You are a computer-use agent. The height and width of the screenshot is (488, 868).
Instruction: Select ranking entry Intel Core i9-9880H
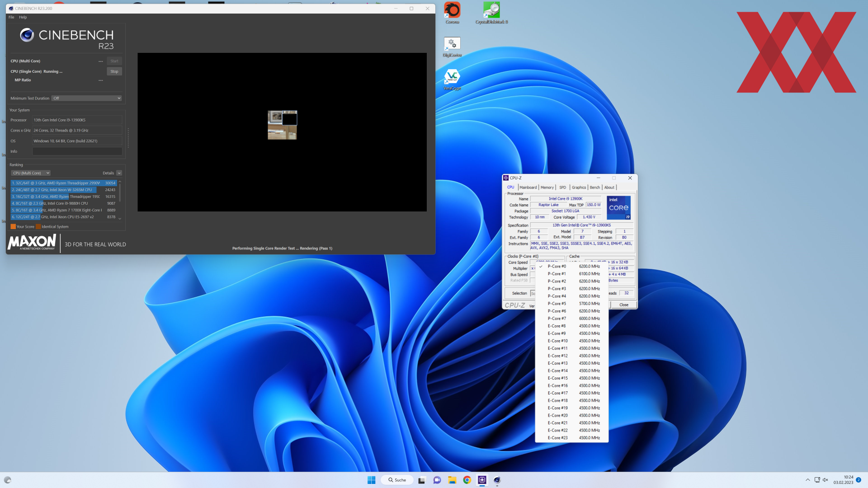click(64, 203)
